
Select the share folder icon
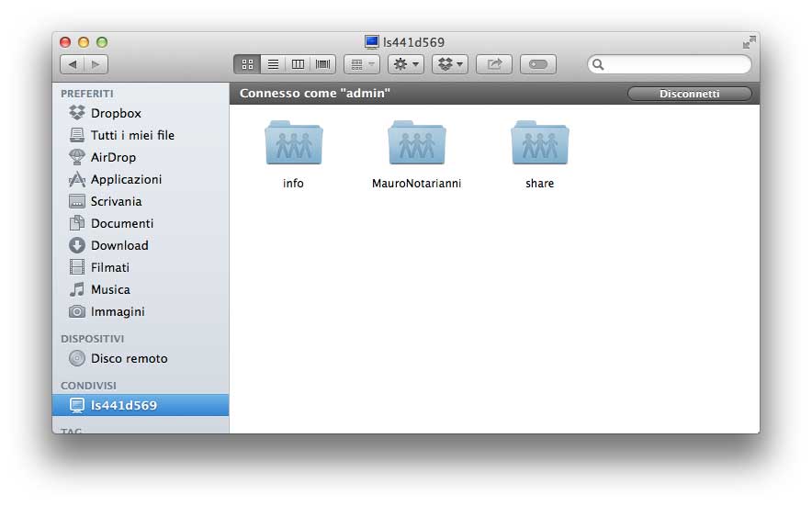(540, 142)
